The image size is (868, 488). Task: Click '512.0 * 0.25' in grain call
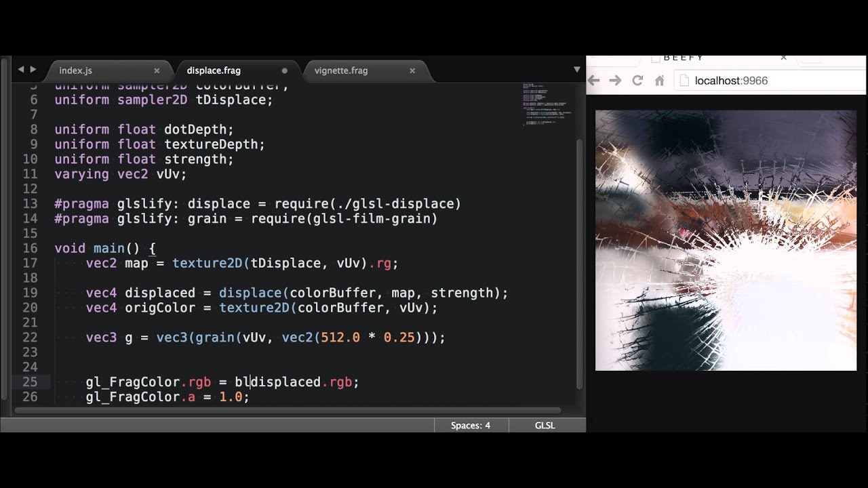368,338
